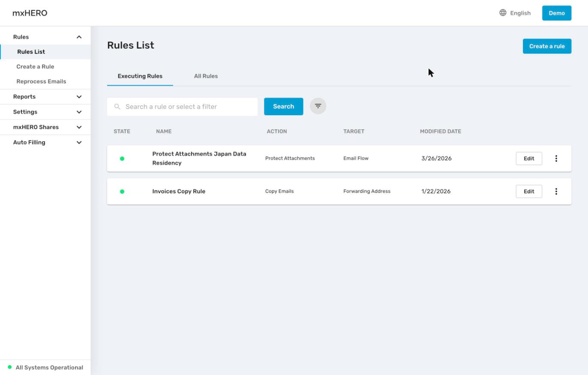
Task: Click the magnifier icon in search box
Action: click(x=117, y=107)
